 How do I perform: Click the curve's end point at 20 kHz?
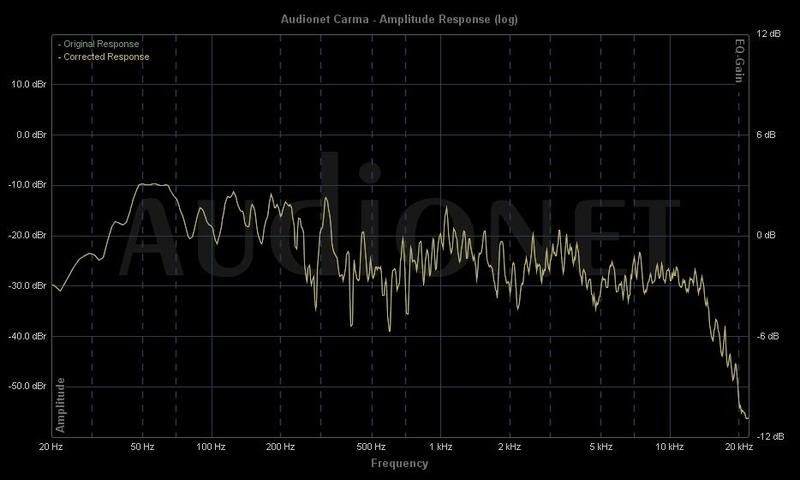pyautogui.click(x=746, y=416)
